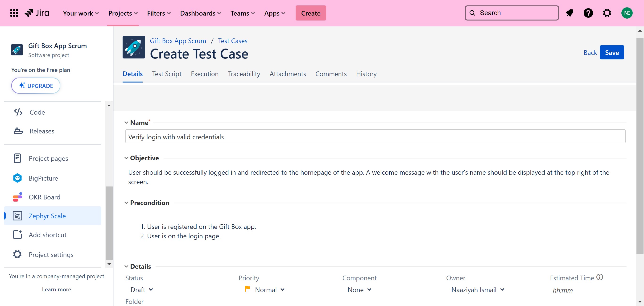Screen dimensions: 644x306
Task: Collapse the Precondition section
Action: click(126, 203)
